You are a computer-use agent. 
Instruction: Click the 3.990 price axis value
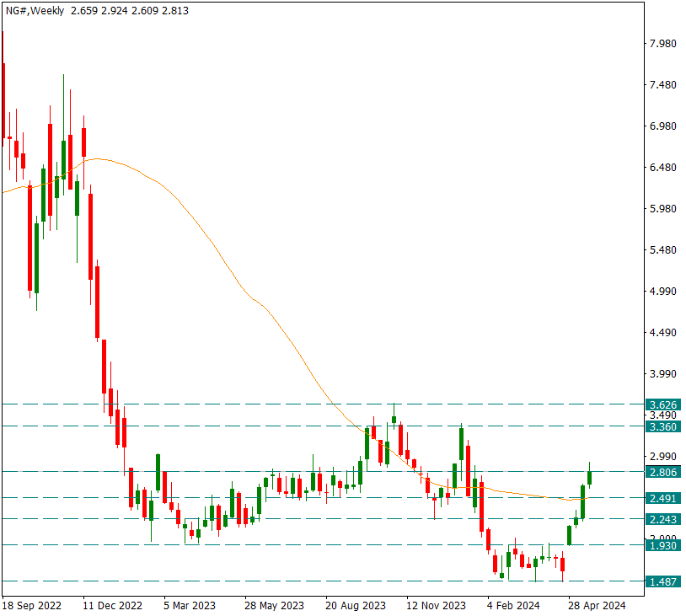tap(662, 373)
